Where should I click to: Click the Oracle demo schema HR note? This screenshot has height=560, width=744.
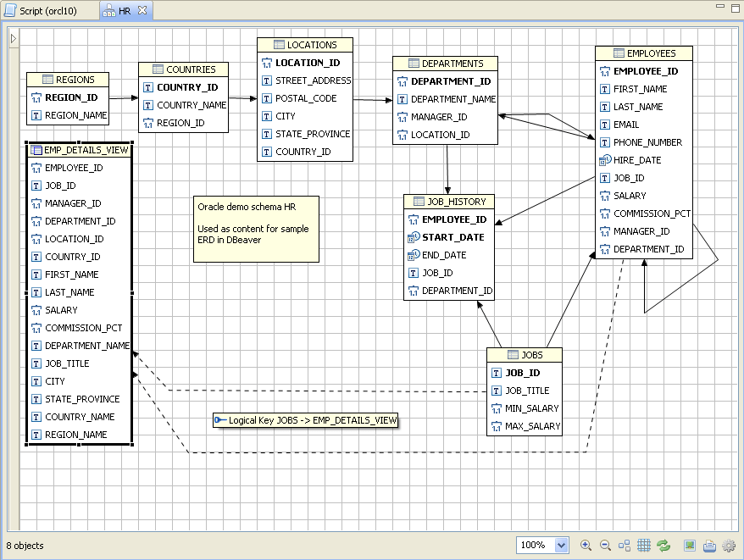256,229
